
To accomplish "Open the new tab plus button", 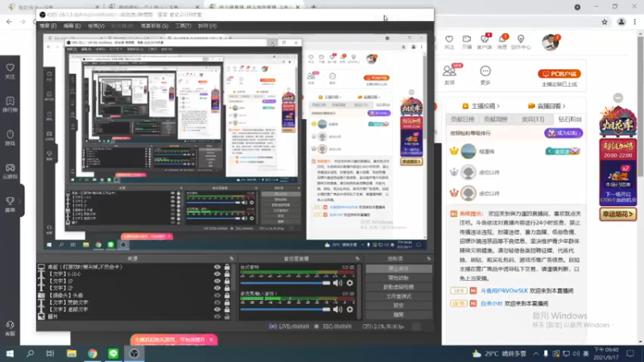I will click(313, 7).
